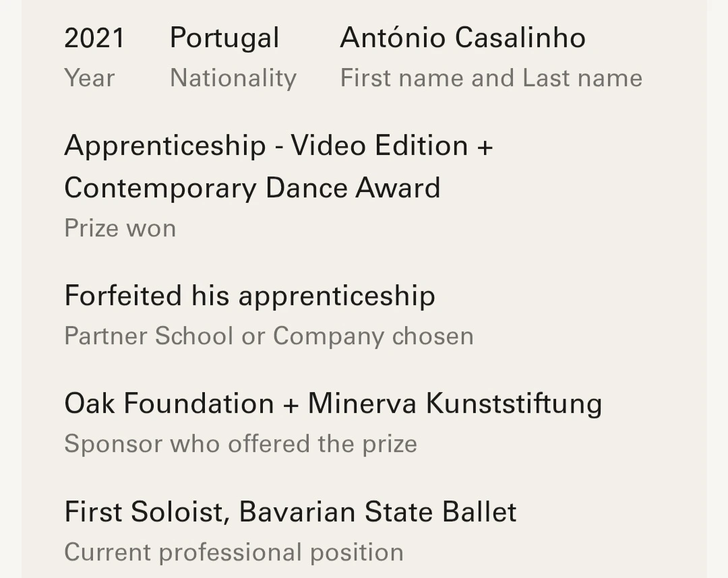Viewport: 728px width, 578px height.
Task: Select the Prize won label
Action: tap(120, 228)
